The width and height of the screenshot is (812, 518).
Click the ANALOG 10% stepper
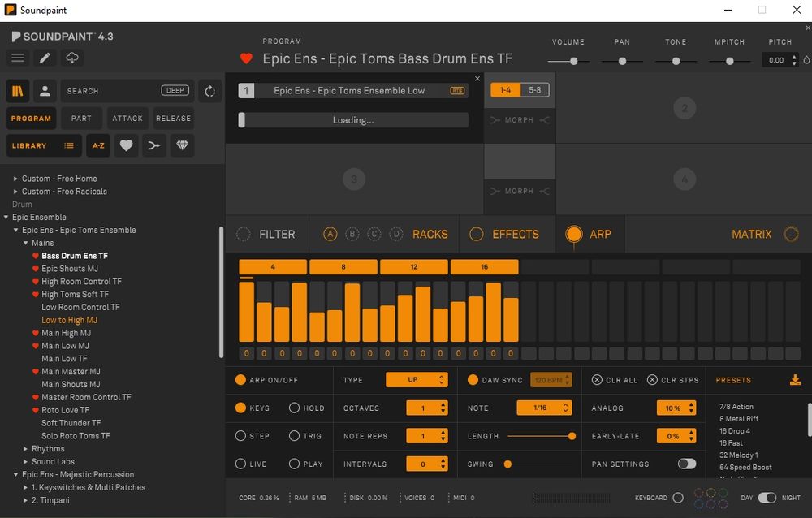pos(676,408)
